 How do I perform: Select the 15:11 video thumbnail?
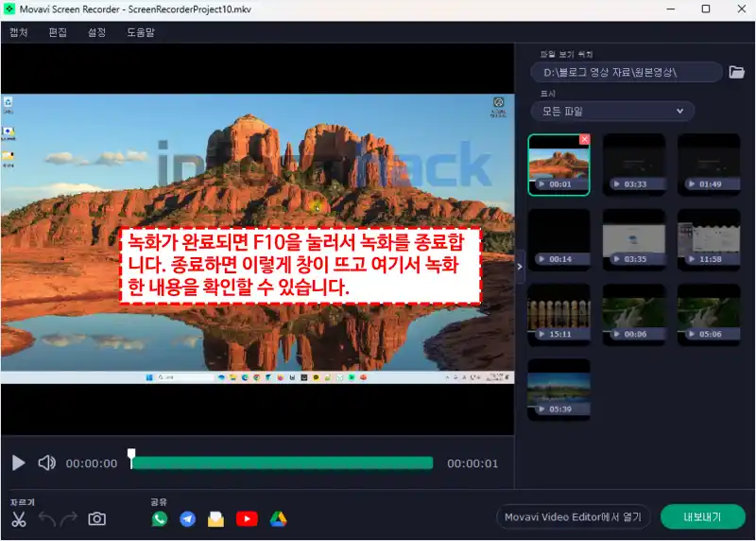point(558,315)
